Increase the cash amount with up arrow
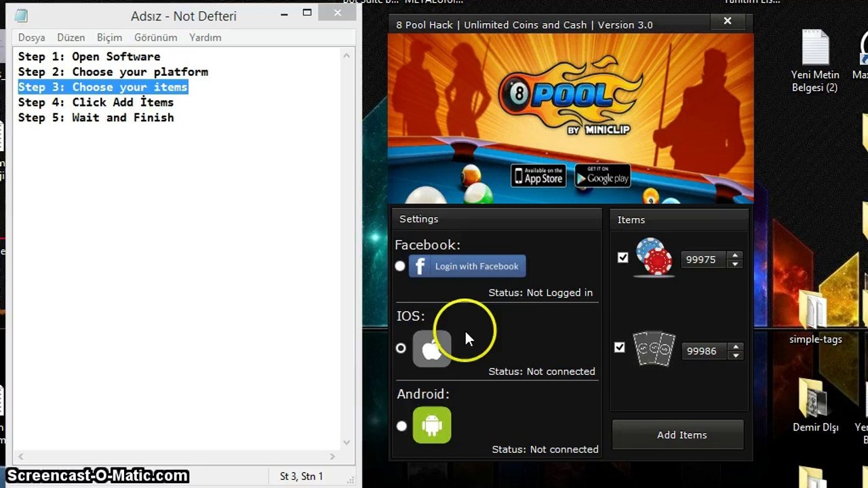868x488 pixels. (x=735, y=347)
